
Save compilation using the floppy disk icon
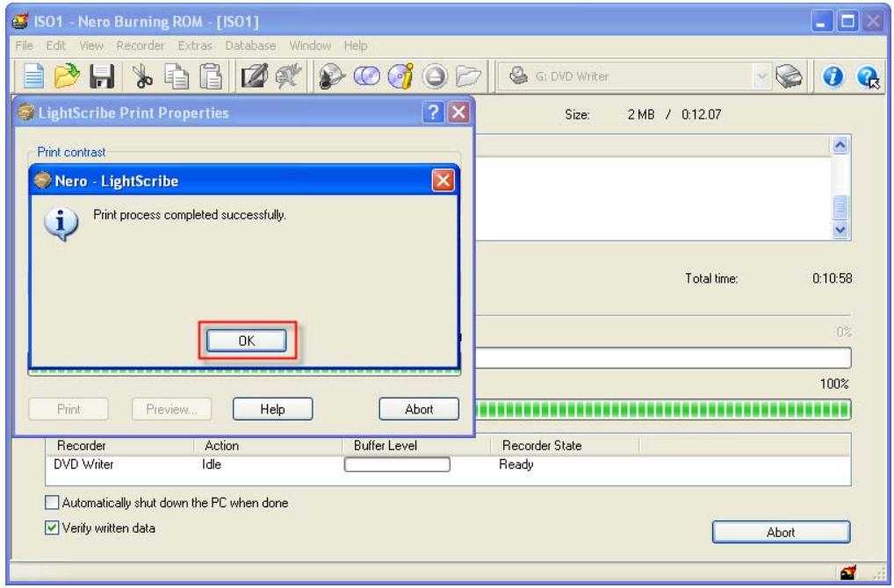pyautogui.click(x=102, y=76)
